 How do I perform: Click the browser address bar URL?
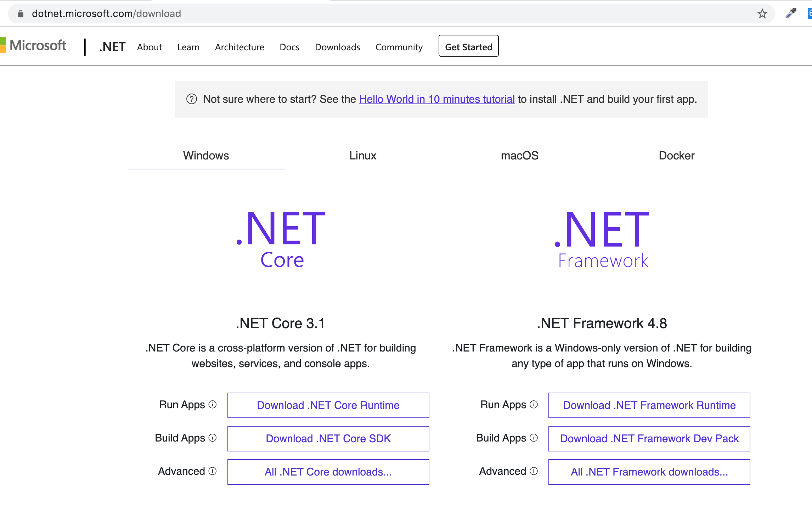tap(106, 14)
